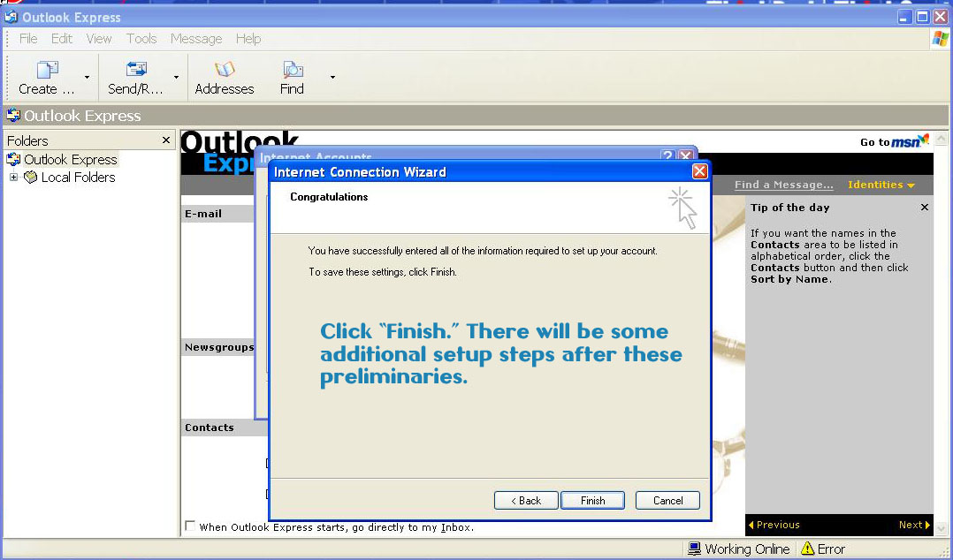Select the Local Folders icon in the tree
This screenshot has width=953, height=560.
tap(31, 178)
